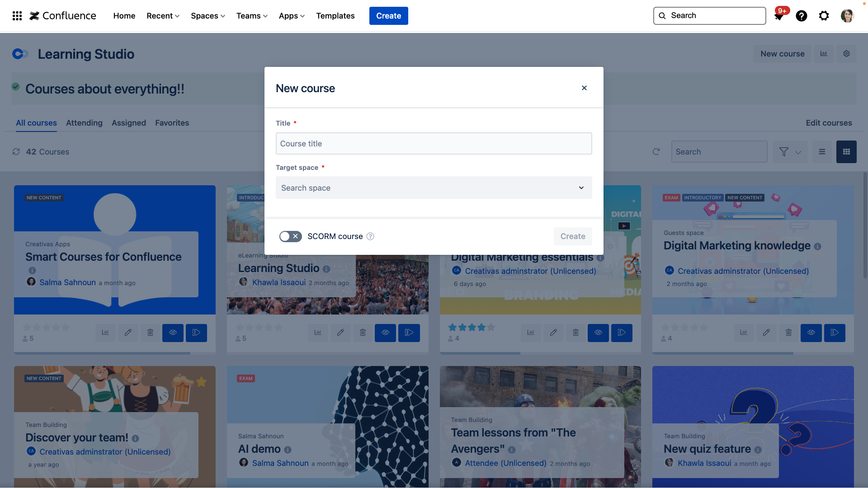Click the refresh icon beside 42 Courses
Viewport: 868px width, 488px height.
[x=16, y=152]
